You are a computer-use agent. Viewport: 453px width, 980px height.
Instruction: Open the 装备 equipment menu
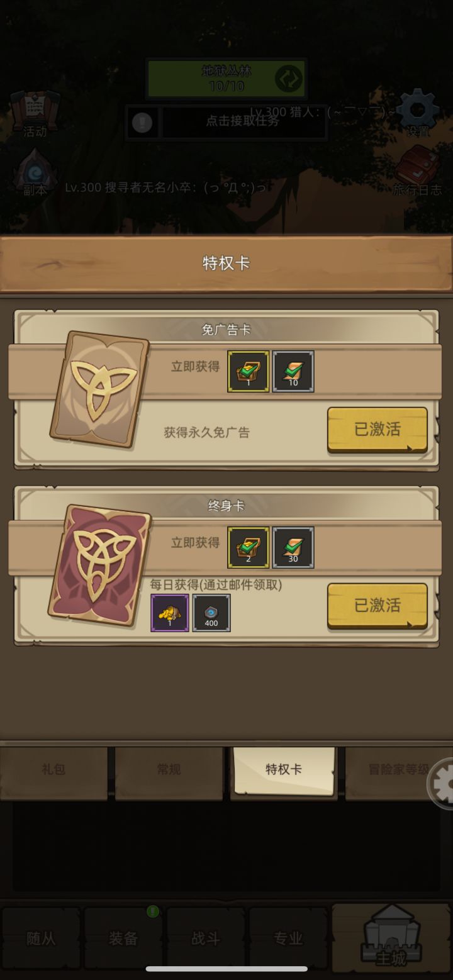(x=123, y=938)
